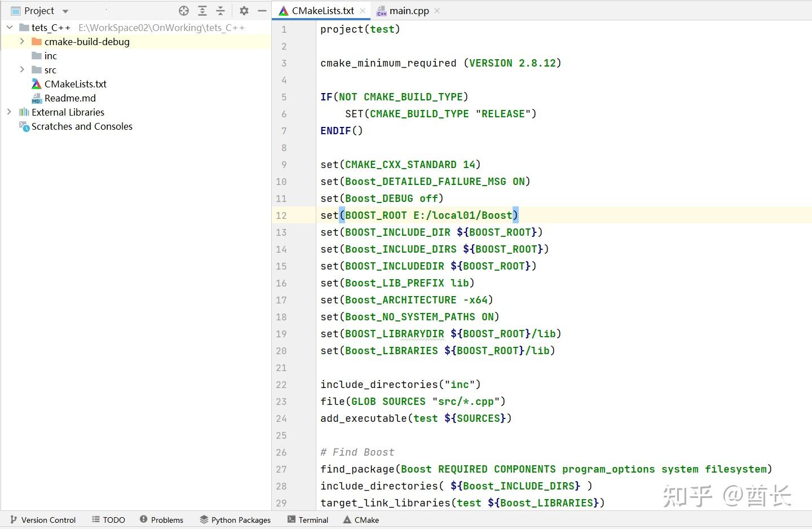
Task: Select Readme.md in project tree
Action: (x=70, y=98)
